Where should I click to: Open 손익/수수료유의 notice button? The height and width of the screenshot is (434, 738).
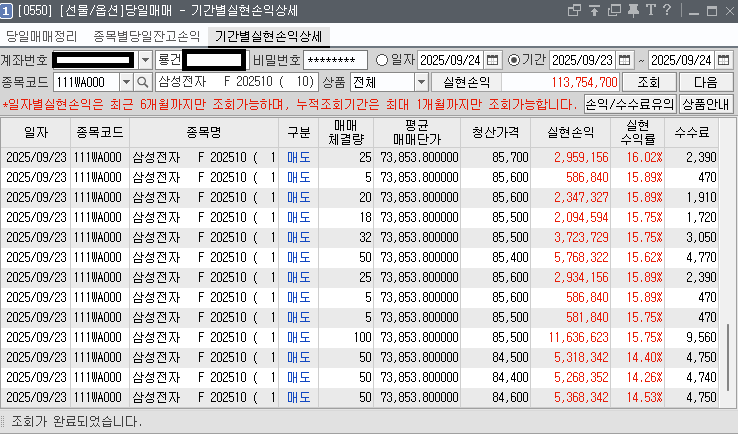coord(629,104)
